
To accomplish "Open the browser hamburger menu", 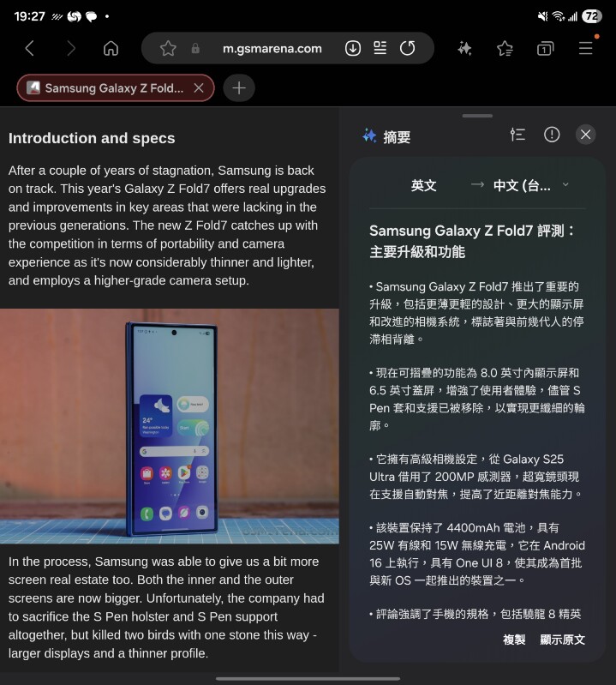I will coord(585,48).
